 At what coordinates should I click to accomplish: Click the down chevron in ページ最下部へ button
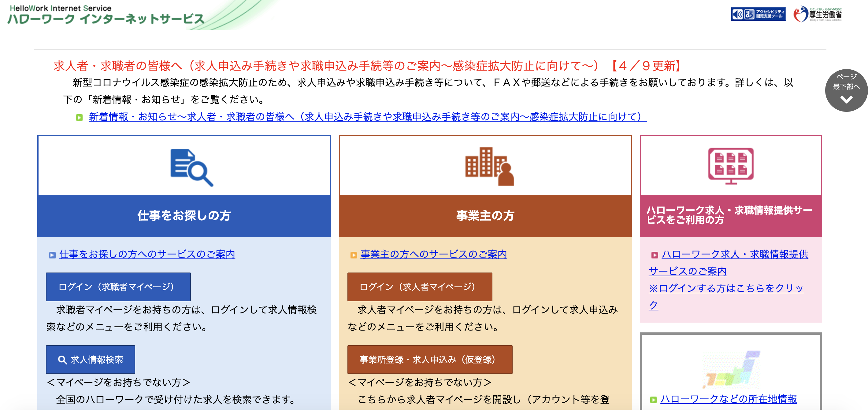click(846, 99)
